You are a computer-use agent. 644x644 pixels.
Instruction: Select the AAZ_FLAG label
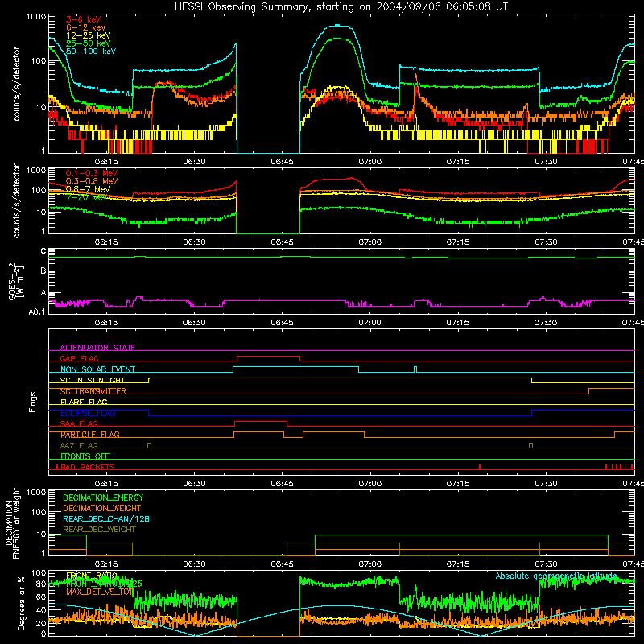pyautogui.click(x=79, y=445)
